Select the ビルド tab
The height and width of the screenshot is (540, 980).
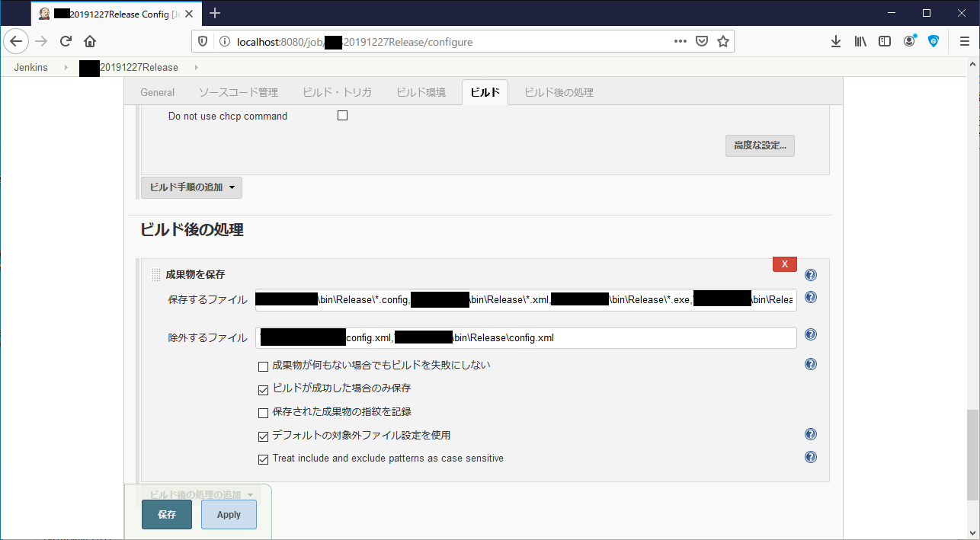pos(485,92)
